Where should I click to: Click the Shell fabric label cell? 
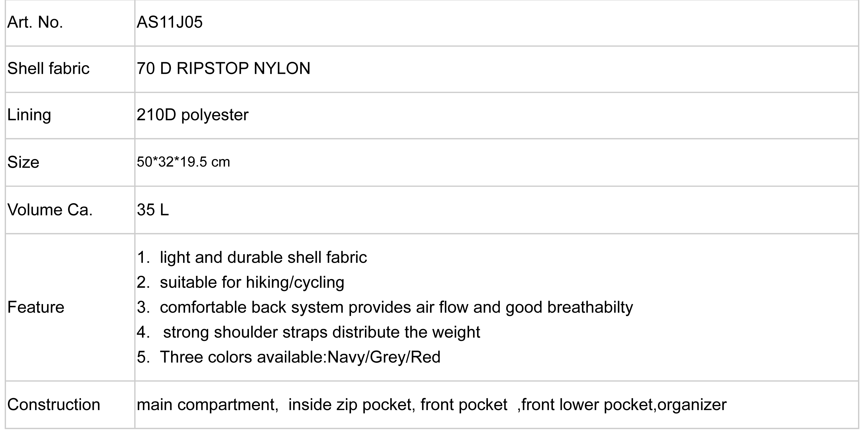pos(70,69)
